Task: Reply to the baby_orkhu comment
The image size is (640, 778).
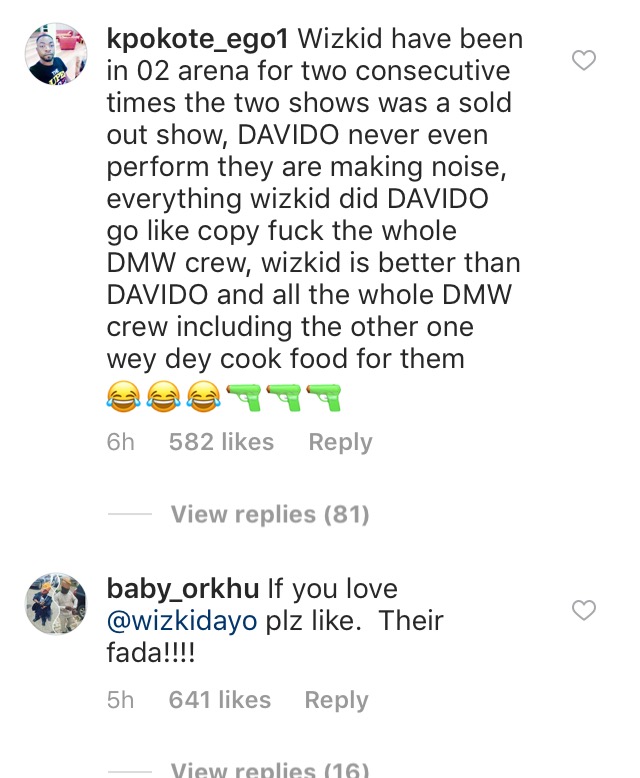Action: tap(336, 700)
